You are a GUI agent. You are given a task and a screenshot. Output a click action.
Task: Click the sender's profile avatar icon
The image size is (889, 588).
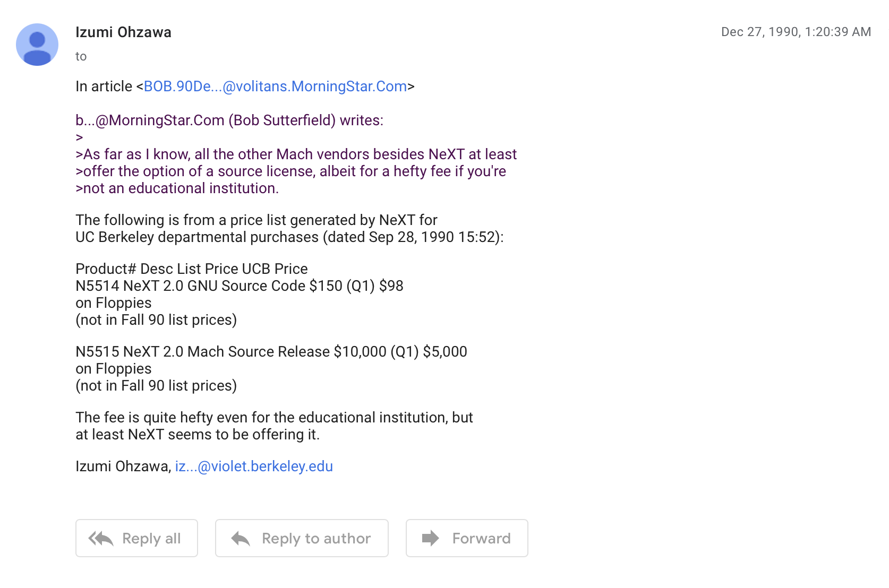pyautogui.click(x=37, y=45)
